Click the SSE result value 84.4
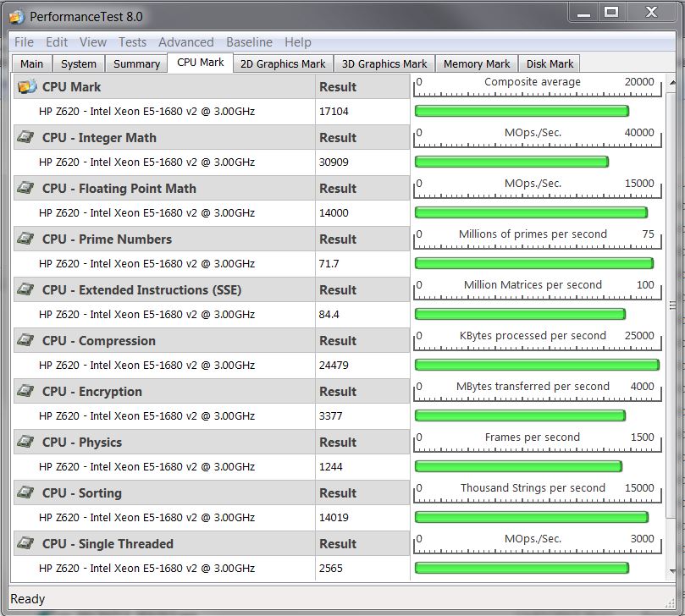The height and width of the screenshot is (616, 685). 329,314
